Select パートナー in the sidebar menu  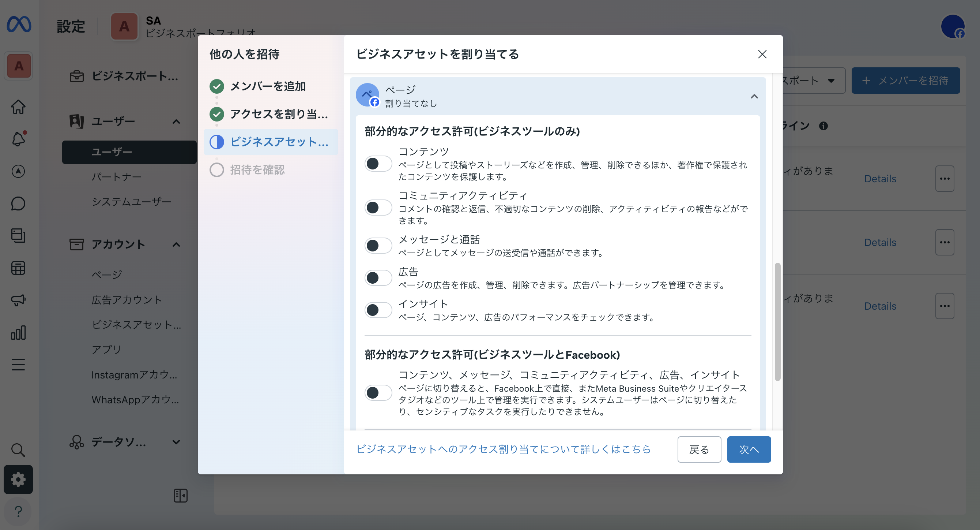(x=117, y=177)
